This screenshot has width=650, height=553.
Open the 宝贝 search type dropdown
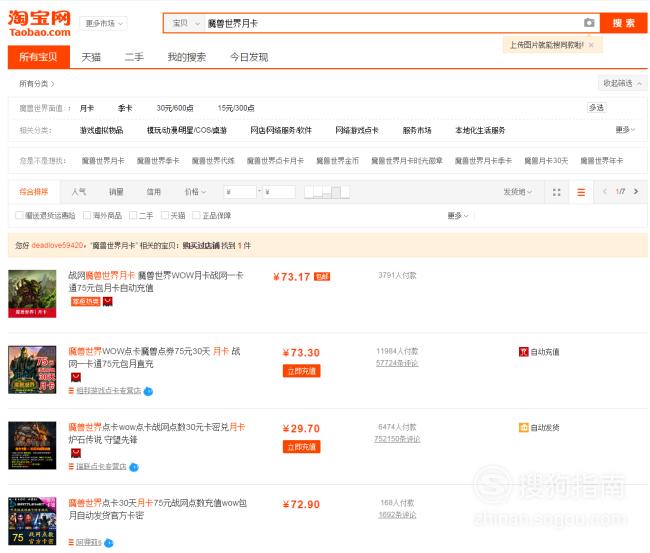tap(186, 23)
